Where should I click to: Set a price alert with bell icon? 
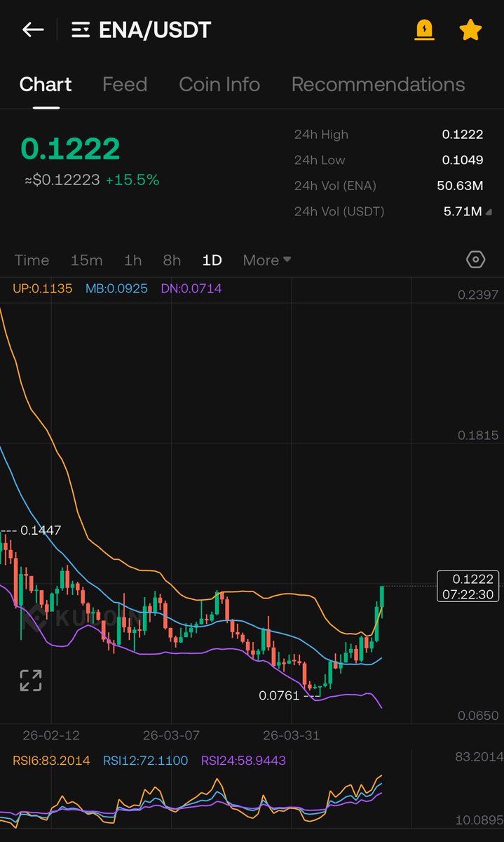(424, 30)
